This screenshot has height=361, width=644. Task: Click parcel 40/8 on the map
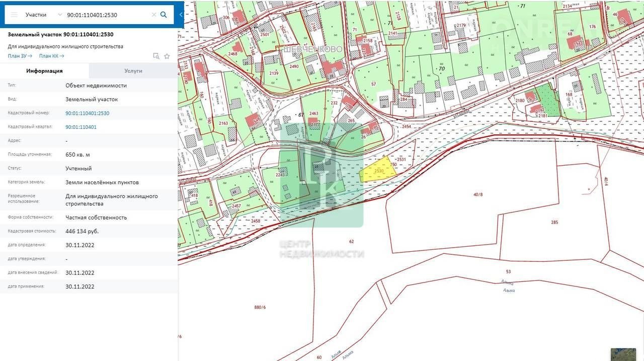[477, 195]
